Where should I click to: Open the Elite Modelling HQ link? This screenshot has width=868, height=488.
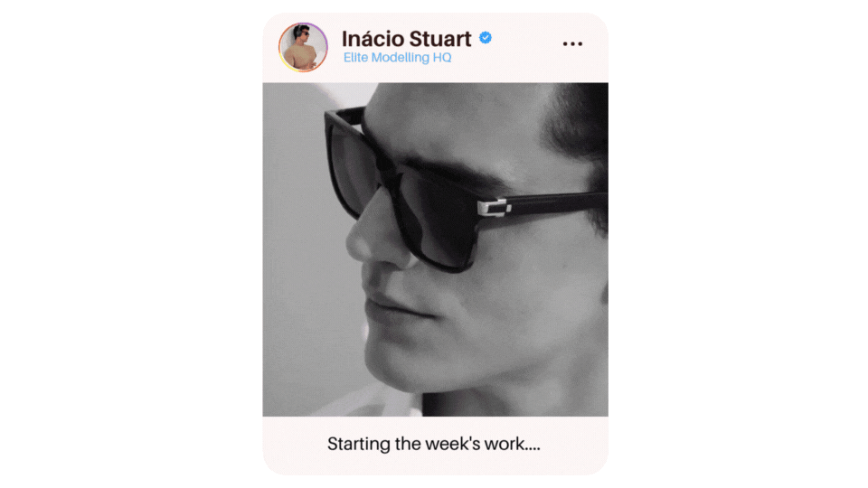click(x=398, y=58)
